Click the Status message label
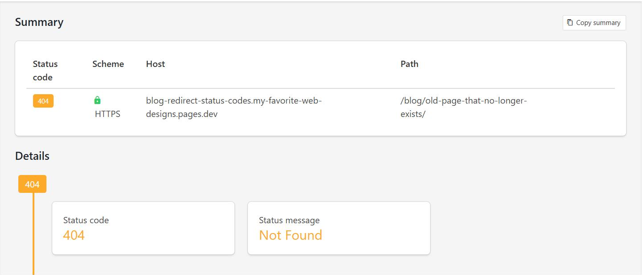The image size is (644, 275). [x=289, y=220]
